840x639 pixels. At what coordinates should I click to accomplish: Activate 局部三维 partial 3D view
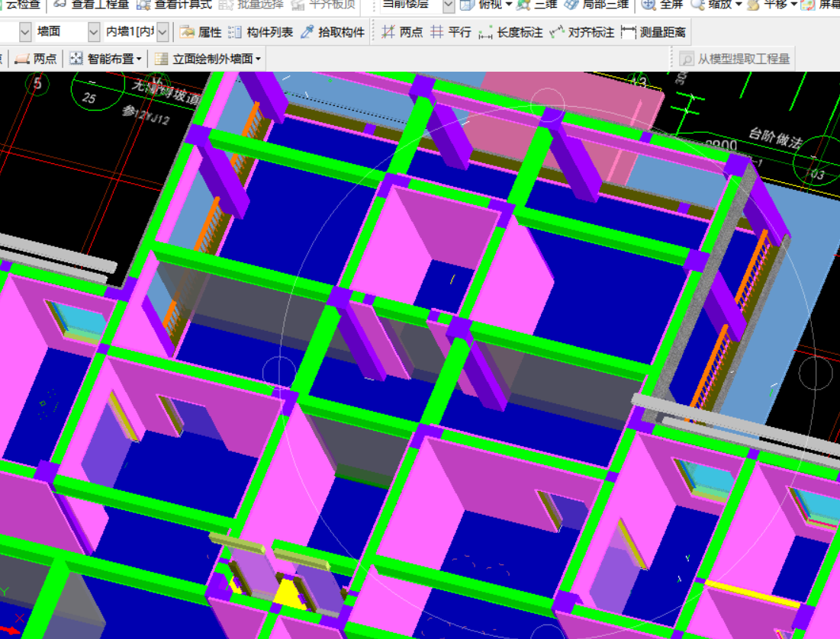click(x=597, y=5)
